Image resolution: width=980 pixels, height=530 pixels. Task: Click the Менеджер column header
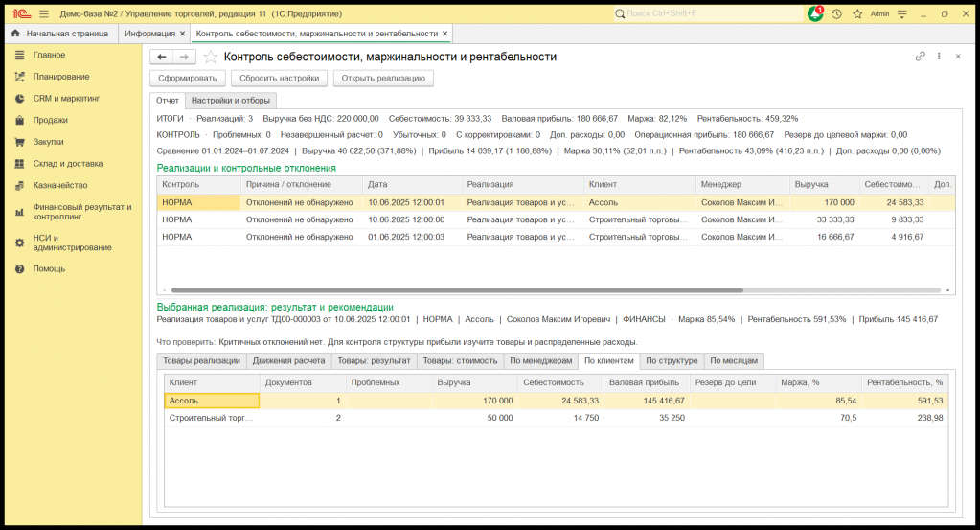point(742,184)
